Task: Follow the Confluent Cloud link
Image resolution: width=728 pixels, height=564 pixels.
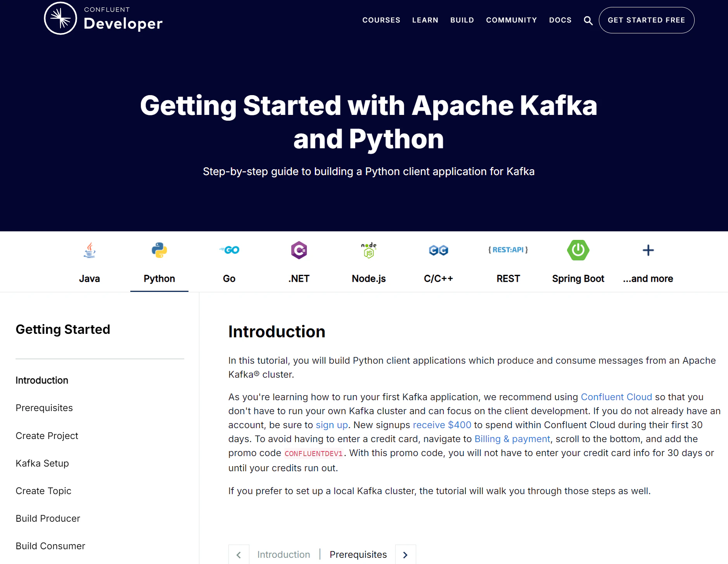Action: [616, 397]
